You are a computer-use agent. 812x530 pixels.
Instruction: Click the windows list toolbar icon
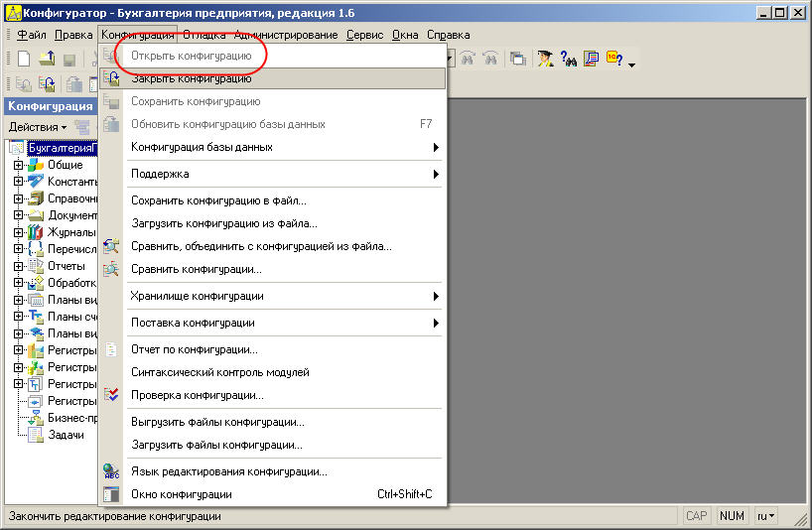pos(518,60)
